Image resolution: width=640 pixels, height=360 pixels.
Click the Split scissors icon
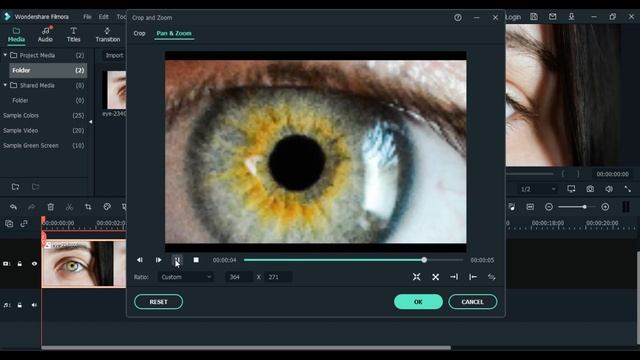click(x=69, y=207)
